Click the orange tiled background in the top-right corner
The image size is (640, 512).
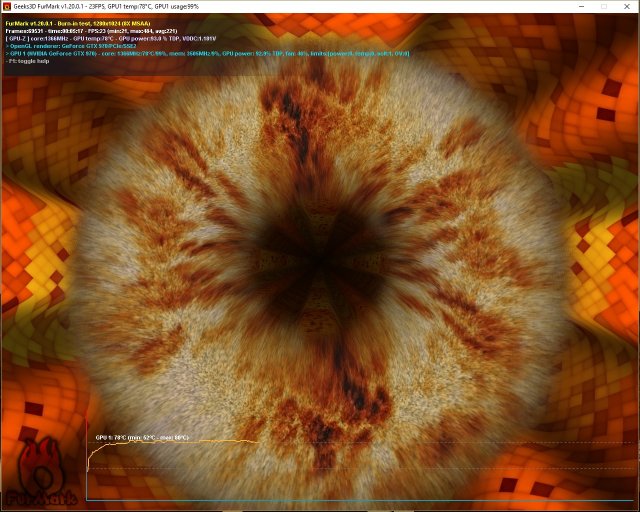(600, 60)
